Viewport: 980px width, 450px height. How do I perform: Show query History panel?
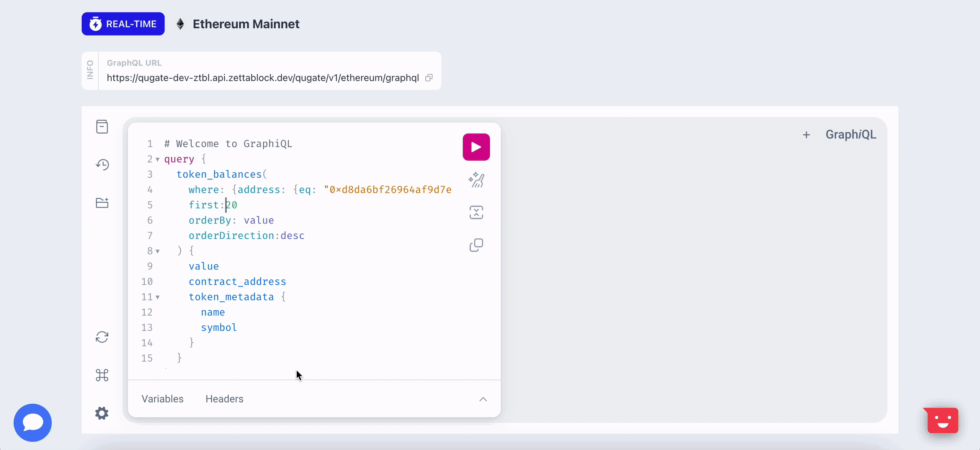pyautogui.click(x=102, y=165)
